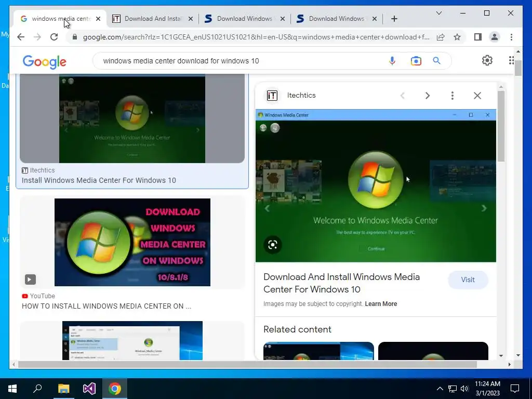Reload the current Google page
This screenshot has width=532, height=399.
coord(54,37)
